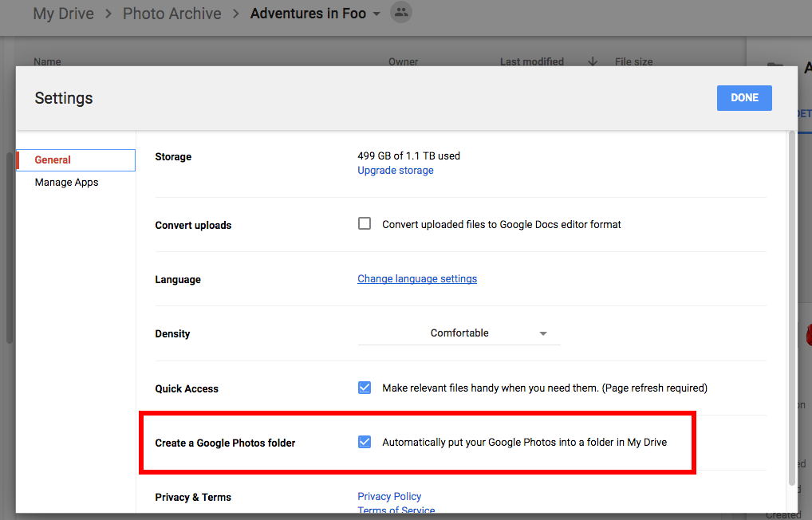Open the Privacy Policy page
Screen dimensions: 812x520
(x=388, y=496)
